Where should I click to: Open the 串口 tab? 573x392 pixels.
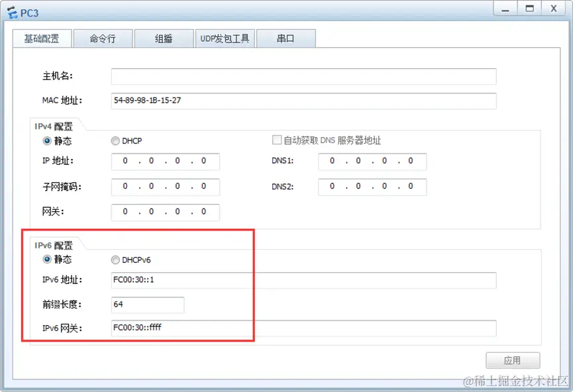point(286,38)
